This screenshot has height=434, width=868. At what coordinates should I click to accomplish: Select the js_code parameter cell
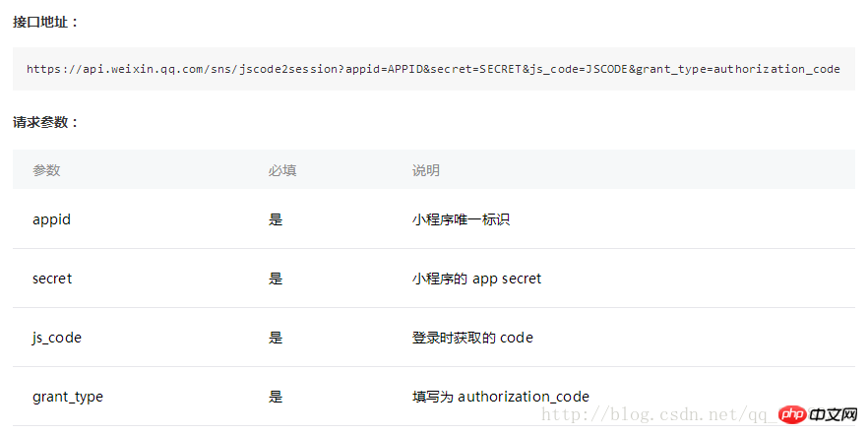click(56, 338)
